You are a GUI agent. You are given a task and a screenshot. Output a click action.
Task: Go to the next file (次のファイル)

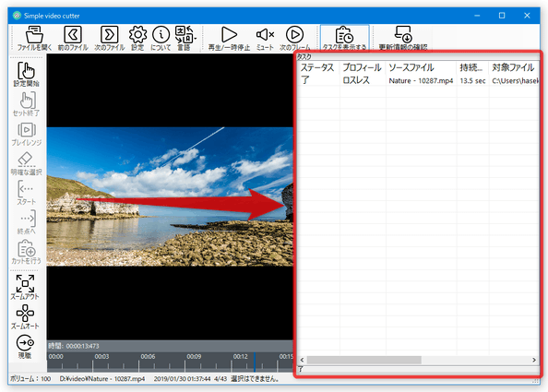110,38
